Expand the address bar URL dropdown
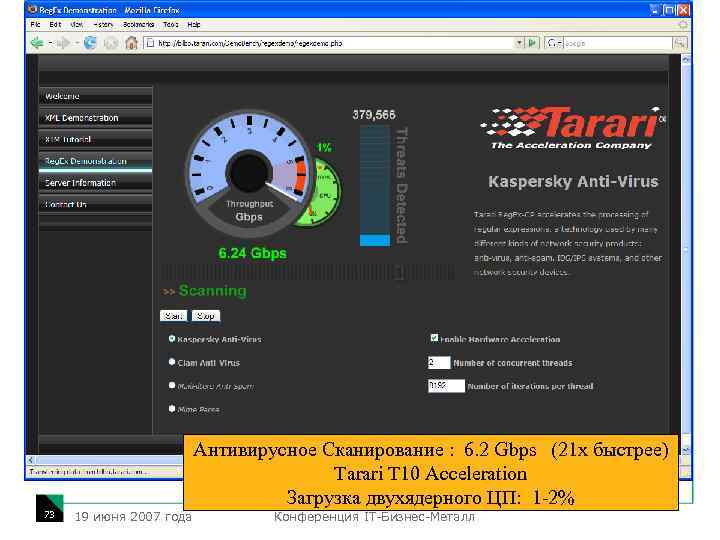Viewport: 720px width, 540px height. point(519,43)
